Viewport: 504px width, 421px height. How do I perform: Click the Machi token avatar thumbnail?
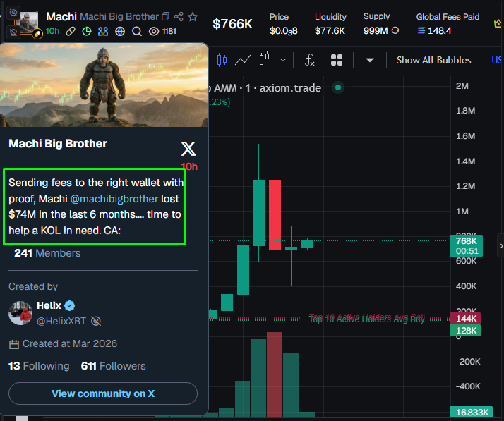point(29,22)
